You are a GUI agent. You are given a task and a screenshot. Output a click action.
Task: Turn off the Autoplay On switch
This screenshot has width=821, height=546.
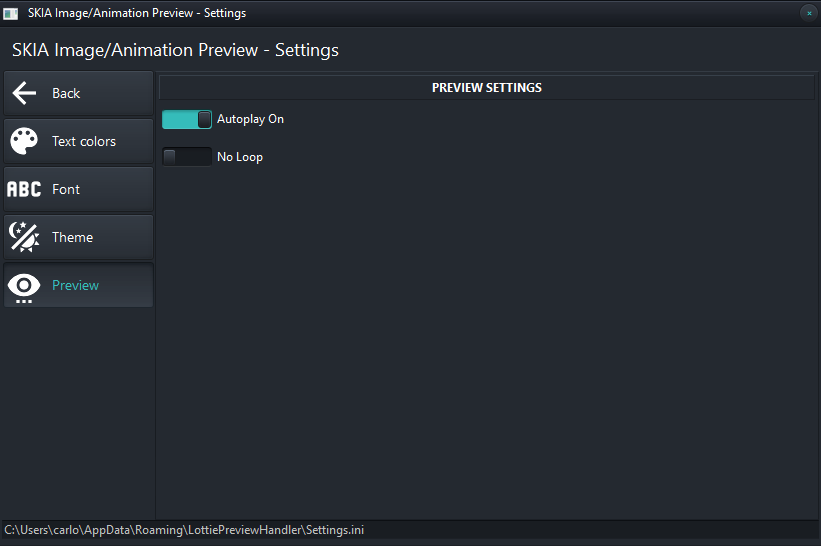[x=187, y=119]
